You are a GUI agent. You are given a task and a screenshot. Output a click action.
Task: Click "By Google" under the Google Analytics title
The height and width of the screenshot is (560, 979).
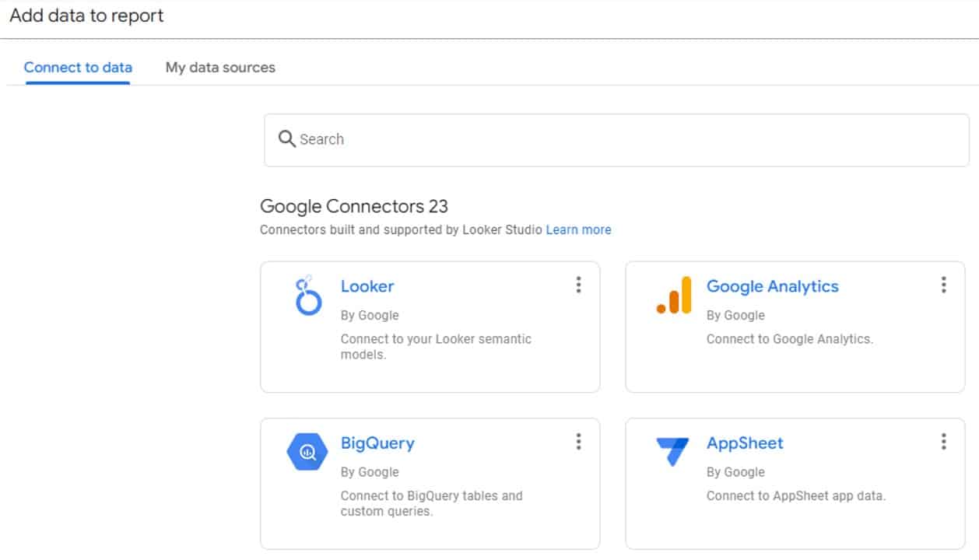pyautogui.click(x=735, y=315)
